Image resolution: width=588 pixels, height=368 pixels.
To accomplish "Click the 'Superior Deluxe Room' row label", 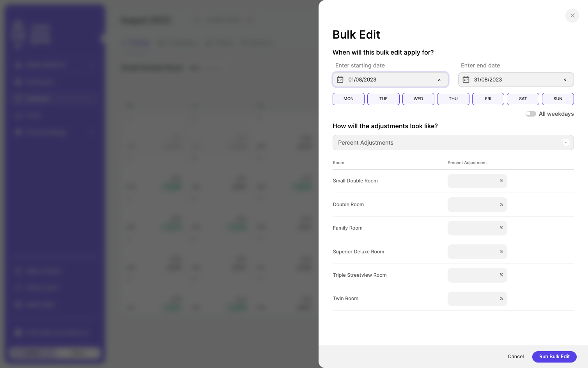I will [359, 252].
